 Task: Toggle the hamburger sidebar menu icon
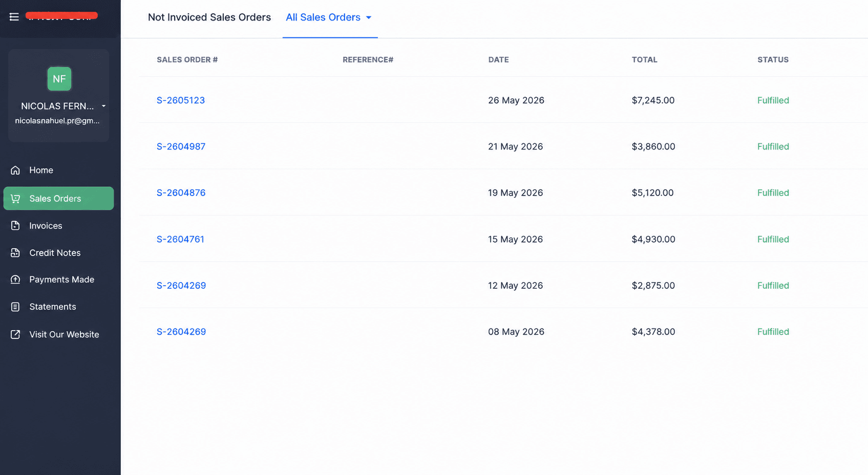point(14,17)
